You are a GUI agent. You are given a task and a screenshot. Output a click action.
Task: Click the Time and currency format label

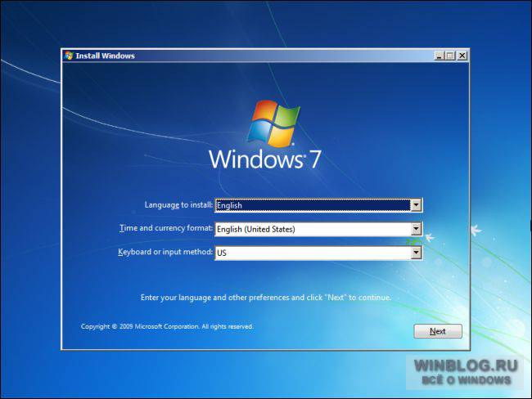pos(166,228)
